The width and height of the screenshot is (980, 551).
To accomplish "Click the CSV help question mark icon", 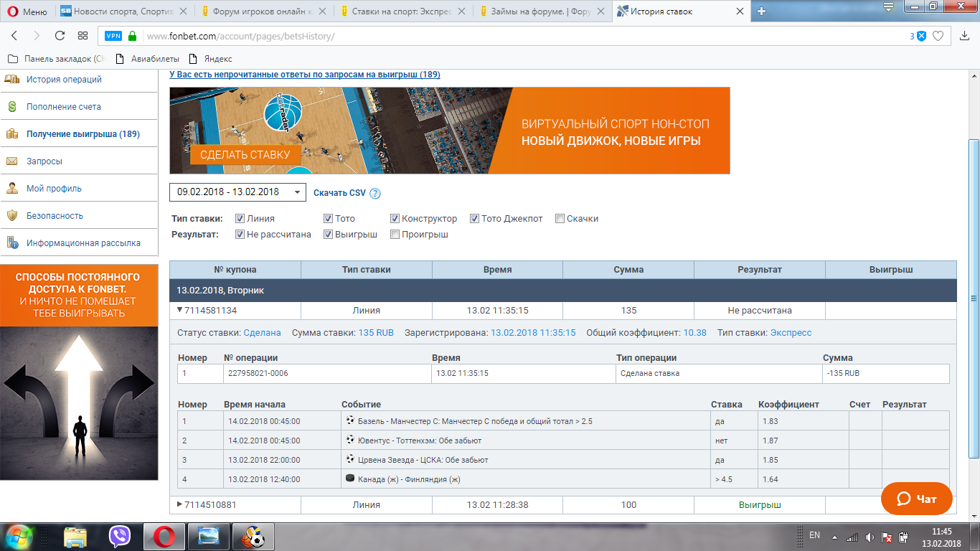I will point(375,193).
